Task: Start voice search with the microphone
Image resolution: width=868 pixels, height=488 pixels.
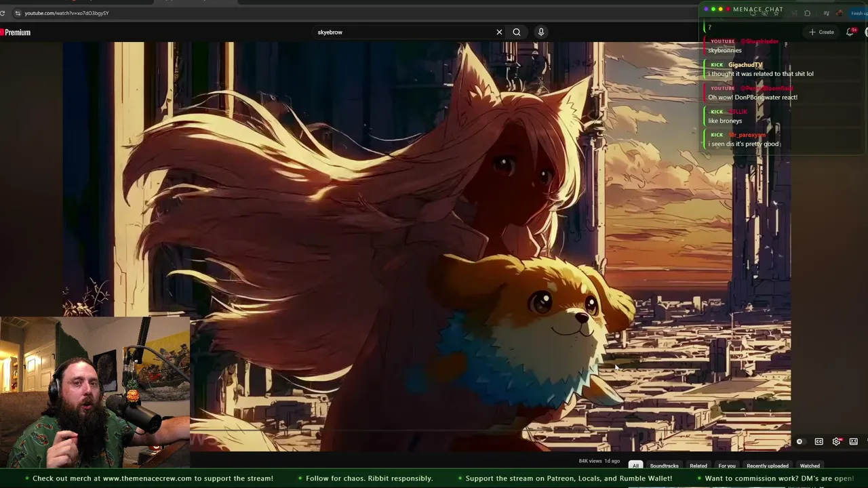Action: point(541,32)
